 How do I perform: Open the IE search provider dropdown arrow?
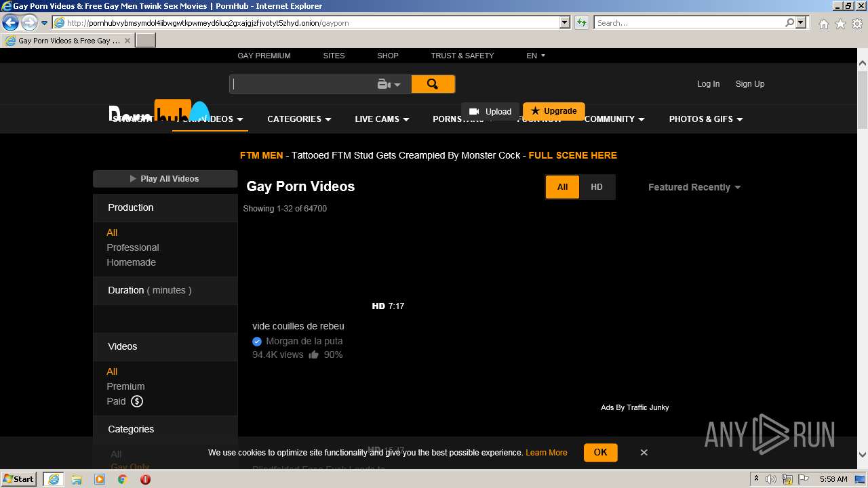(801, 22)
